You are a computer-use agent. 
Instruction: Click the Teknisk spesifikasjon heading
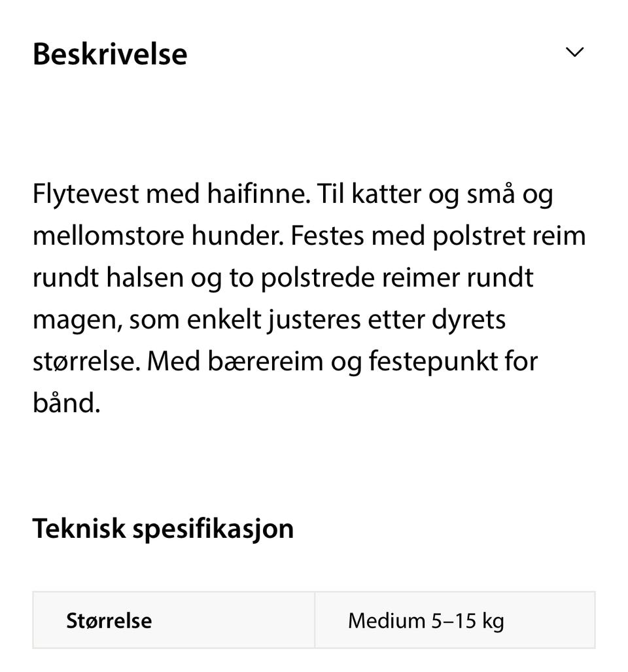click(164, 527)
